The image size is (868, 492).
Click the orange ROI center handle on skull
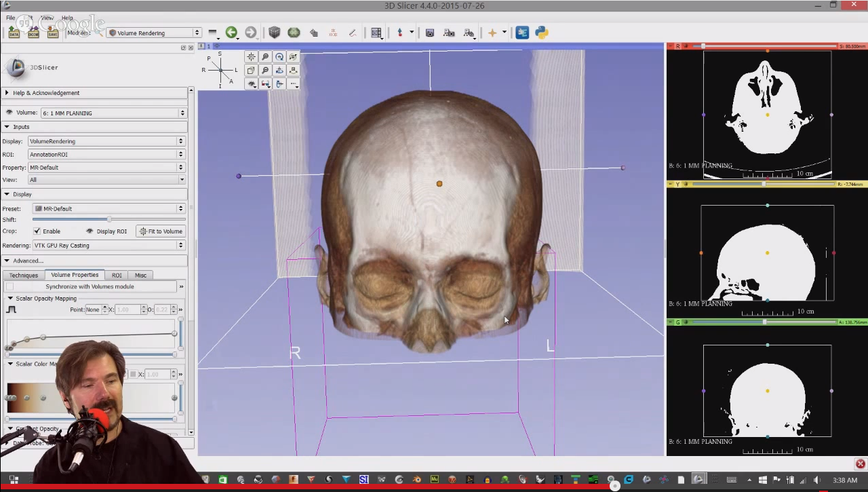click(x=439, y=183)
